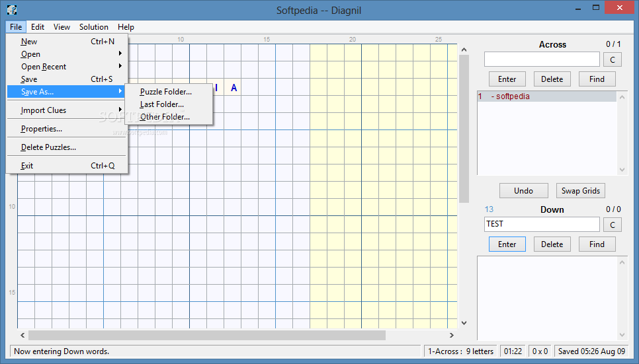
Task: Open the Solution menu
Action: tap(94, 27)
